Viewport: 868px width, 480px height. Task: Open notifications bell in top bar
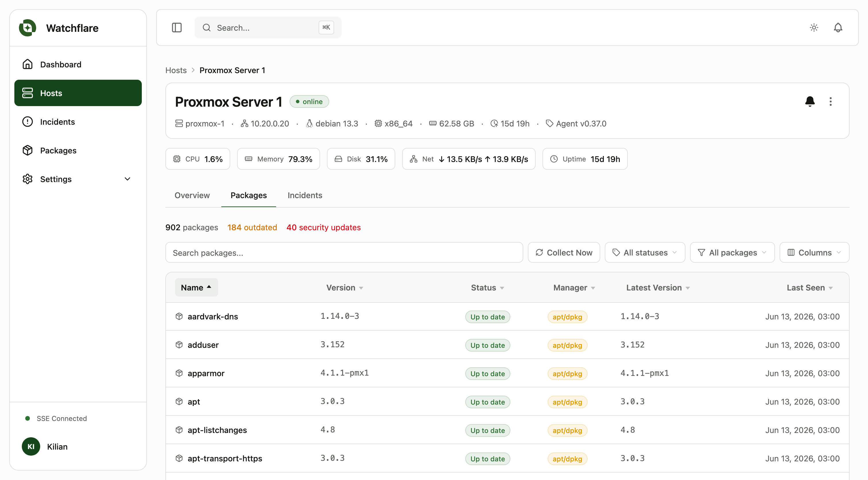838,28
